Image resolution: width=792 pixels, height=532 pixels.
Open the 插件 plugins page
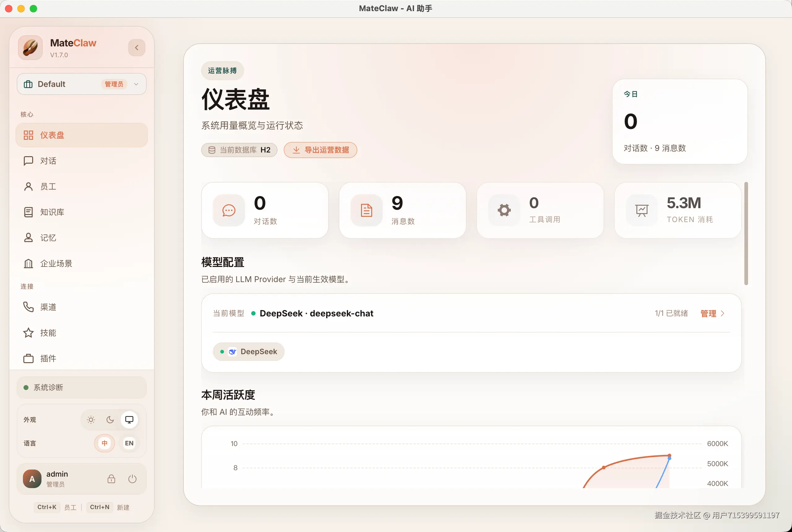81,358
